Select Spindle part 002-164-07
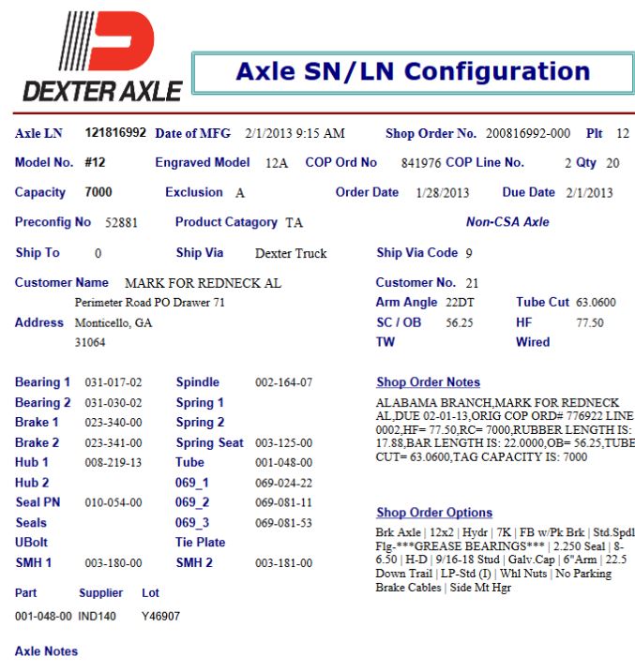The height and width of the screenshot is (672, 635). (x=283, y=382)
